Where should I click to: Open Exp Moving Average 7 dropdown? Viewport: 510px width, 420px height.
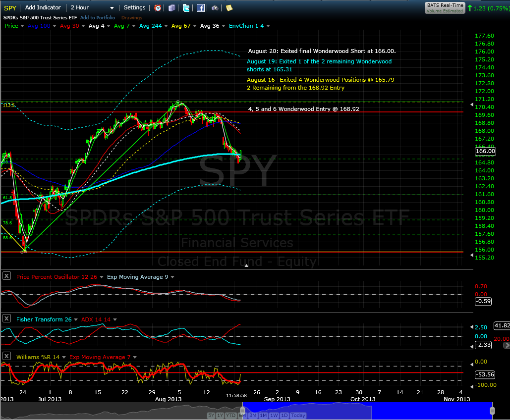click(x=135, y=357)
